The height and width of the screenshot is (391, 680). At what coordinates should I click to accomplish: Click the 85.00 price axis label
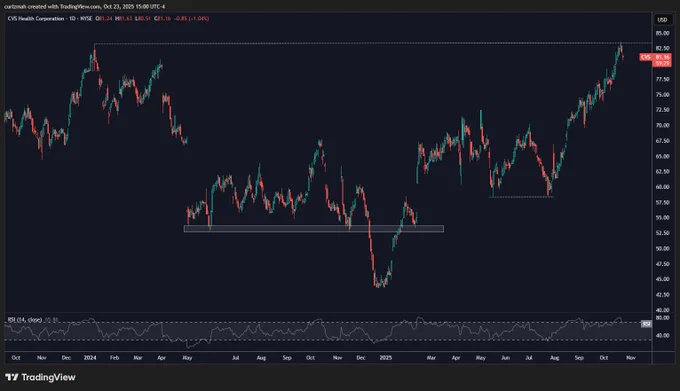(x=662, y=33)
